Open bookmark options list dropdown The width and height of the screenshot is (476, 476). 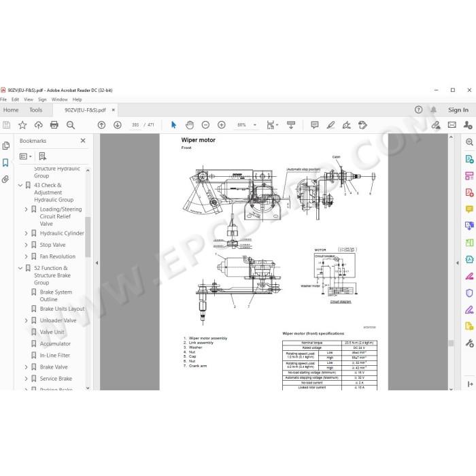coord(26,156)
